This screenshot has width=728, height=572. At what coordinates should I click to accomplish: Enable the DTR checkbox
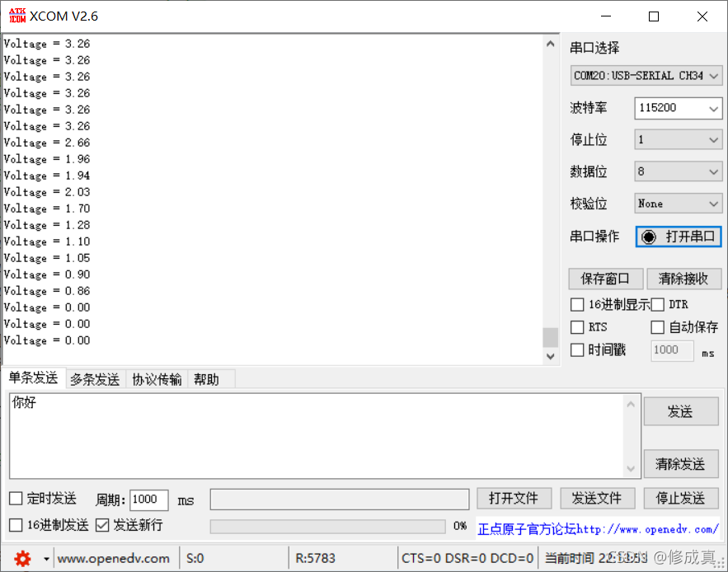click(x=657, y=305)
